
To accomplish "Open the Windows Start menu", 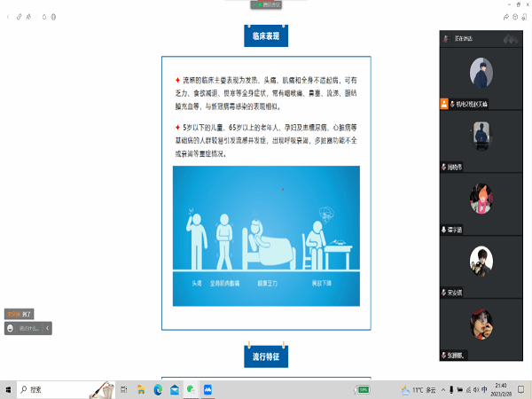I will (8, 389).
